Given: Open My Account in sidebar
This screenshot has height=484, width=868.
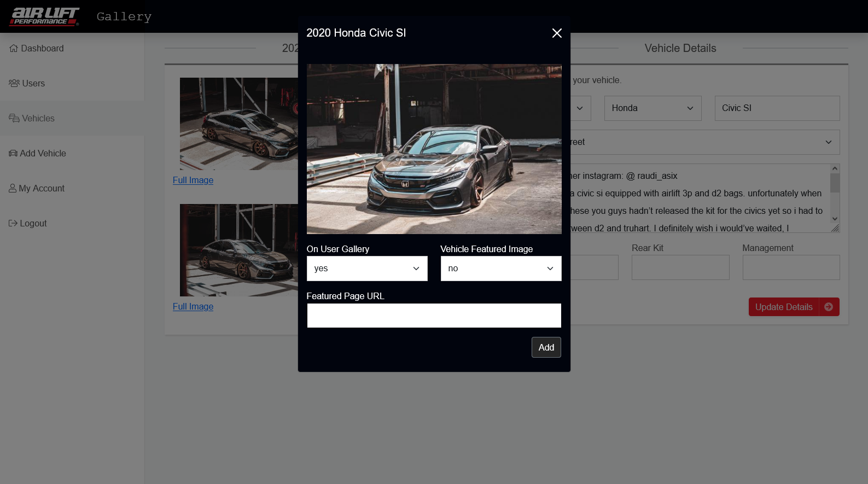Looking at the screenshot, I should [x=72, y=188].
